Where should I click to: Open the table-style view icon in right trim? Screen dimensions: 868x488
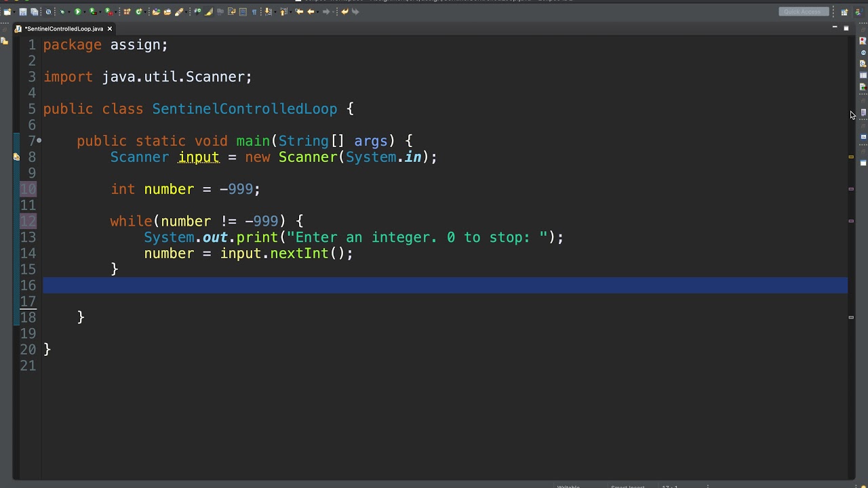coord(863,75)
